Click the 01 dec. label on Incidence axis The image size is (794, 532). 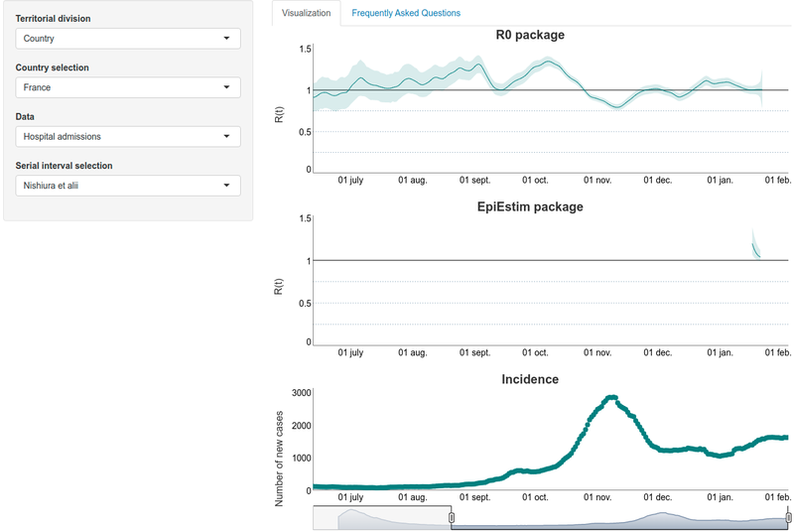[x=657, y=496]
